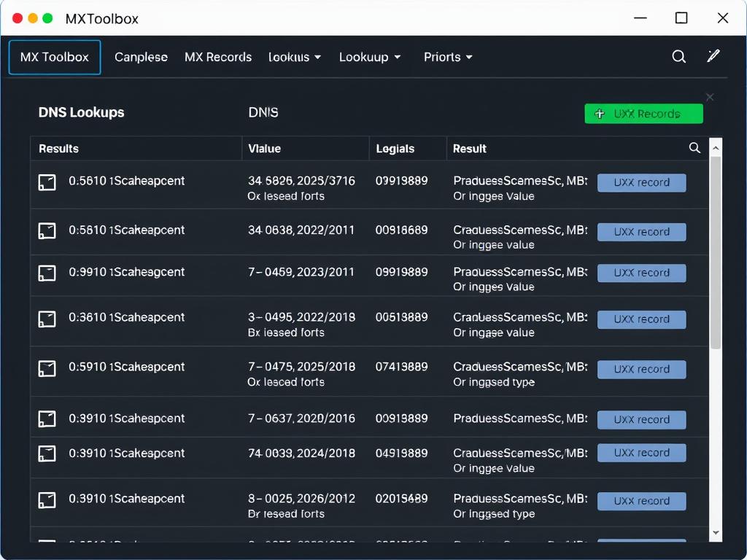
Task: Click the DNS Lookups heading
Action: click(82, 112)
